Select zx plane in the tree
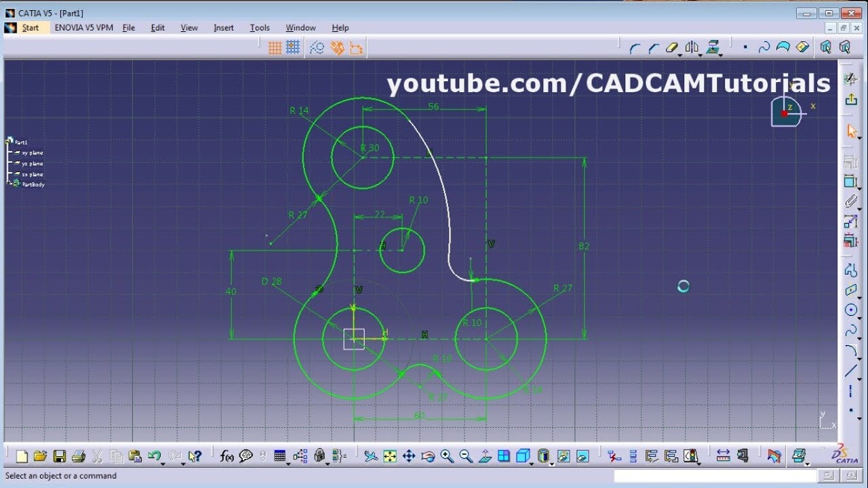 (x=32, y=175)
